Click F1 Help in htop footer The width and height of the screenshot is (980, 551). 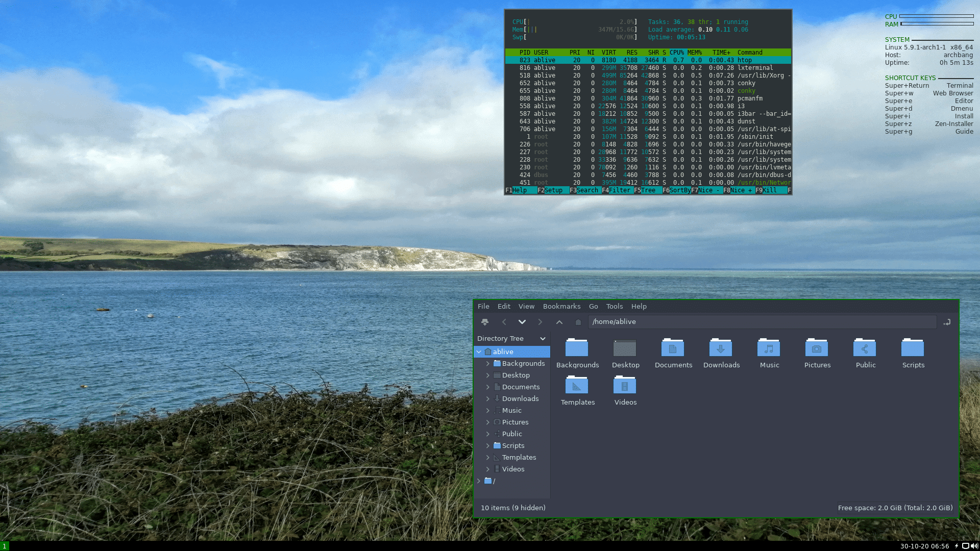pos(521,190)
